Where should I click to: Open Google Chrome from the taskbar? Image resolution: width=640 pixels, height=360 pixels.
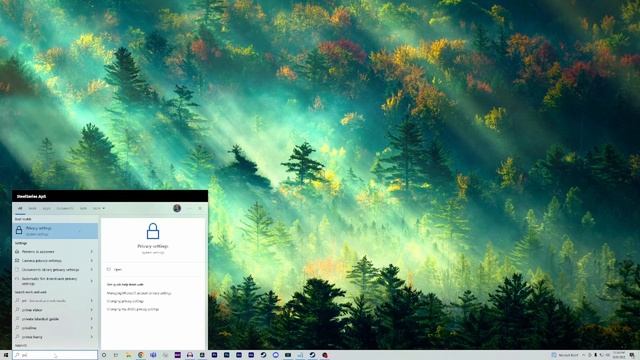pyautogui.click(x=141, y=355)
